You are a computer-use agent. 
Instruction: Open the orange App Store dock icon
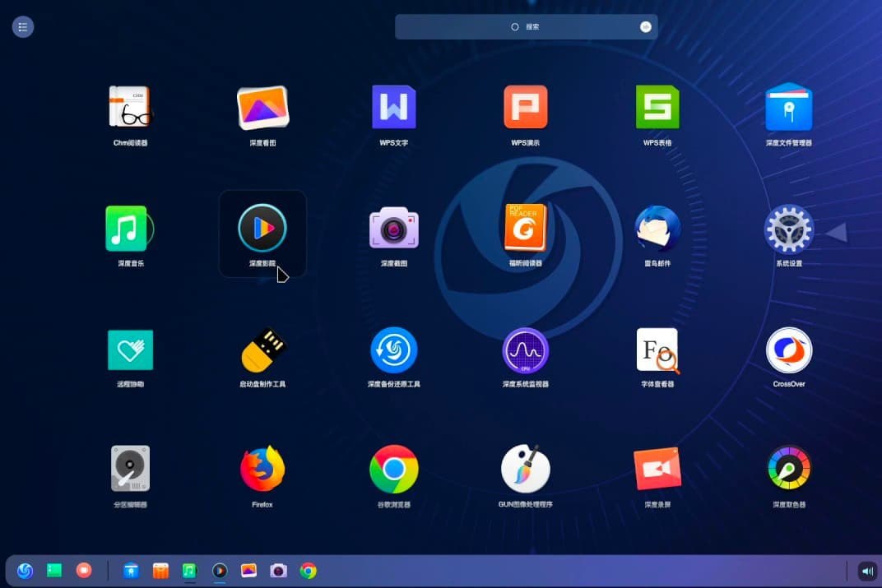(x=161, y=571)
